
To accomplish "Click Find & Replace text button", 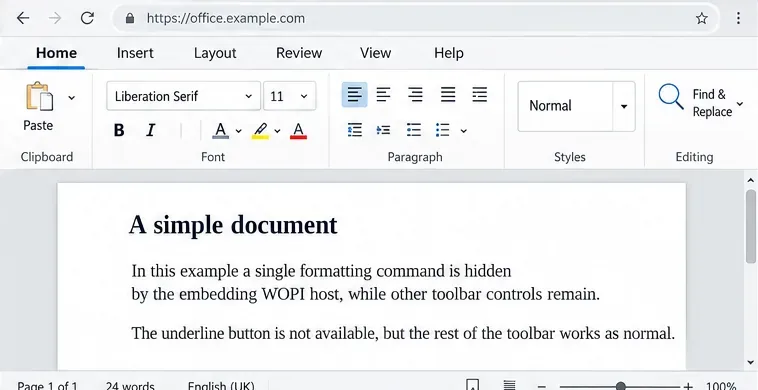I will 712,103.
